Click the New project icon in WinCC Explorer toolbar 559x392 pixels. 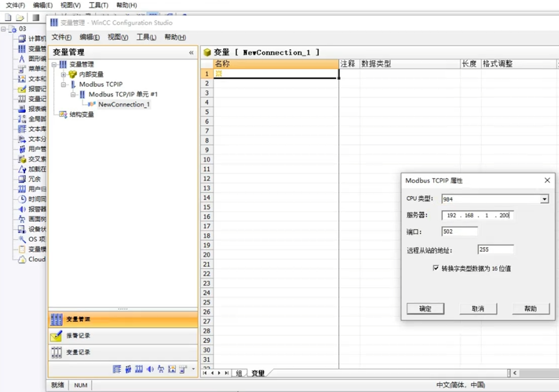8,17
